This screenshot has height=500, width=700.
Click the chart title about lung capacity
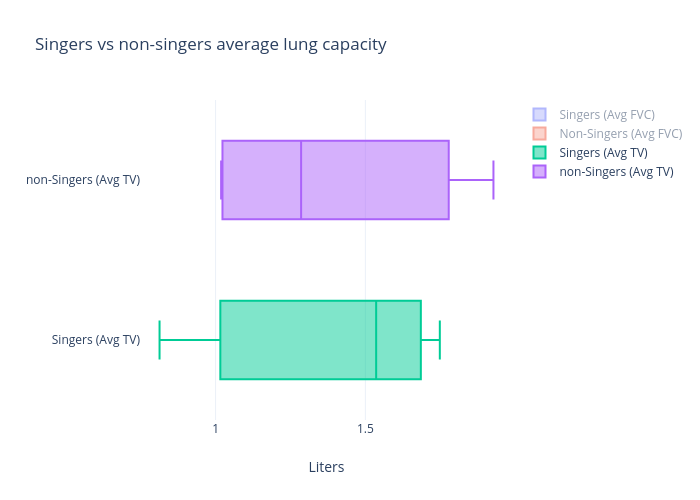(210, 45)
